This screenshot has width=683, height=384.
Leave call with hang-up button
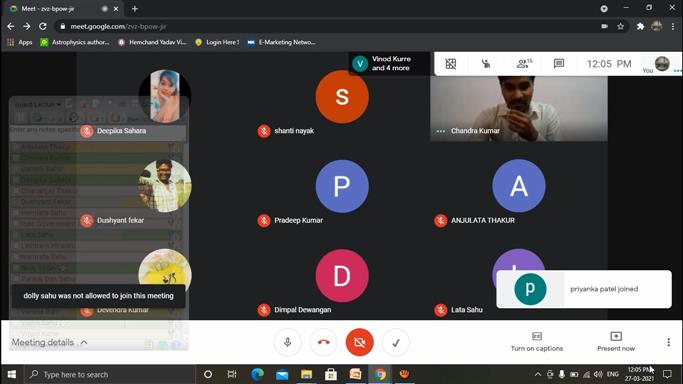[x=323, y=342]
